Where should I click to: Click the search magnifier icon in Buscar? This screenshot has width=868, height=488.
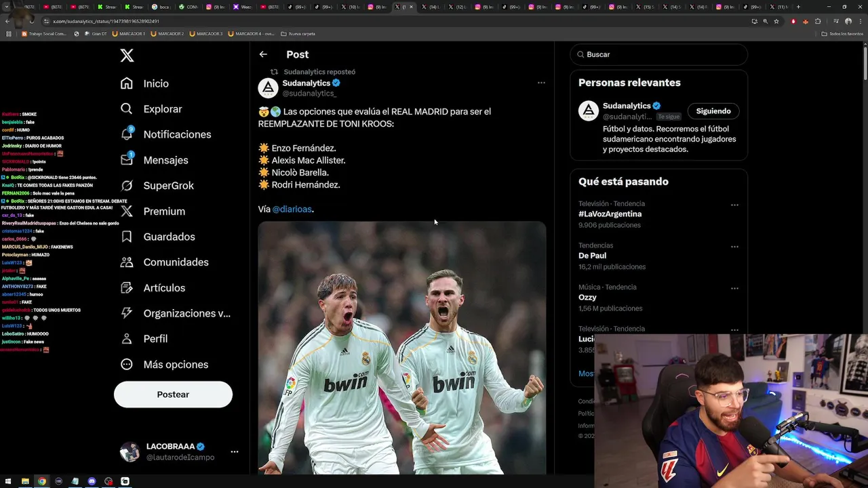tap(581, 54)
